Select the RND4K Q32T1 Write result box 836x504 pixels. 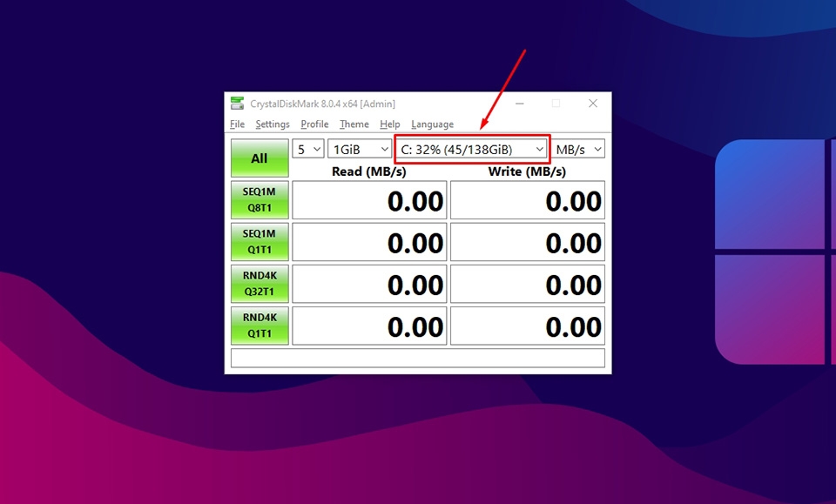527,283
